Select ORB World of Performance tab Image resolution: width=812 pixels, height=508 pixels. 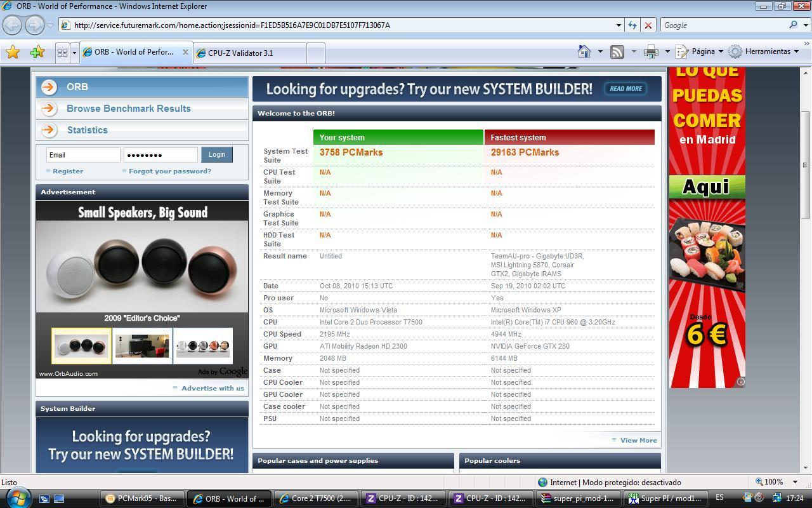136,53
